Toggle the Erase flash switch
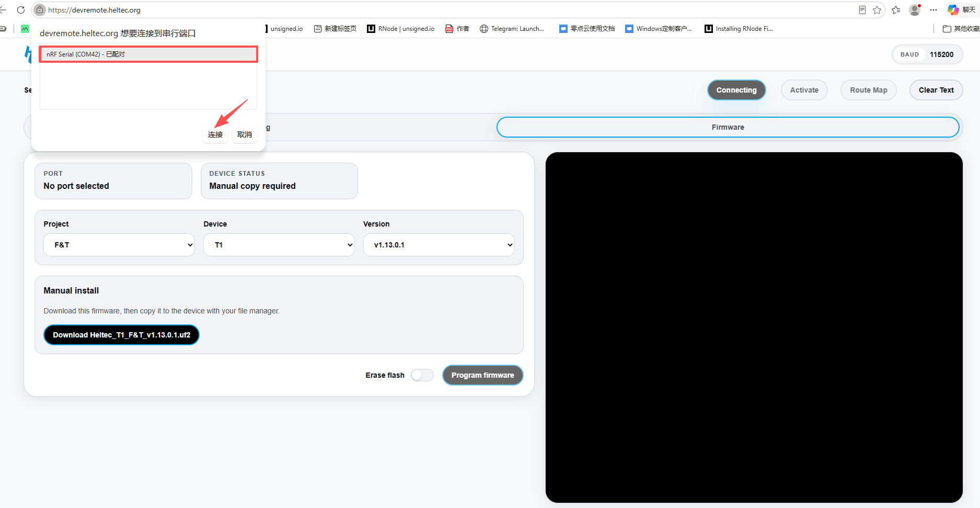The image size is (980, 508). pyautogui.click(x=422, y=375)
